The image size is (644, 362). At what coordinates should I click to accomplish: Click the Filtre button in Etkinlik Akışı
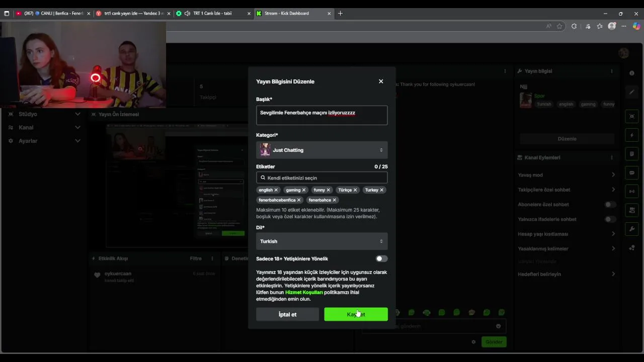(196, 258)
